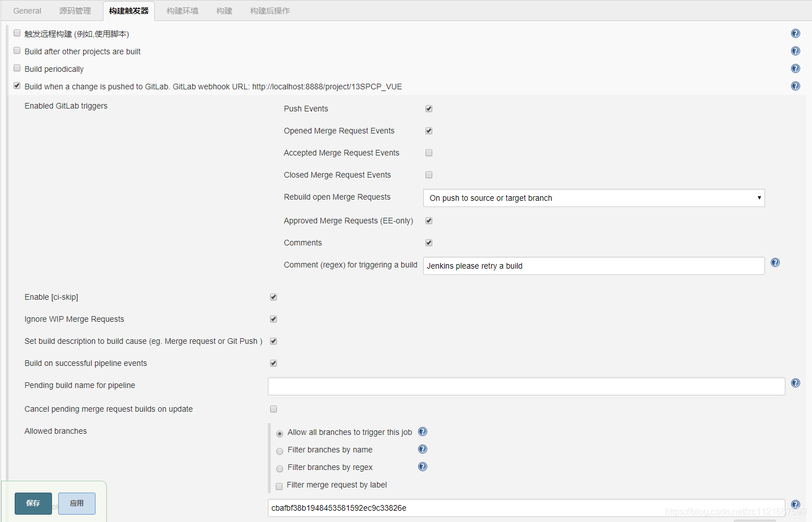The width and height of the screenshot is (812, 522).
Task: Open help for Build periodically
Action: [x=796, y=68]
